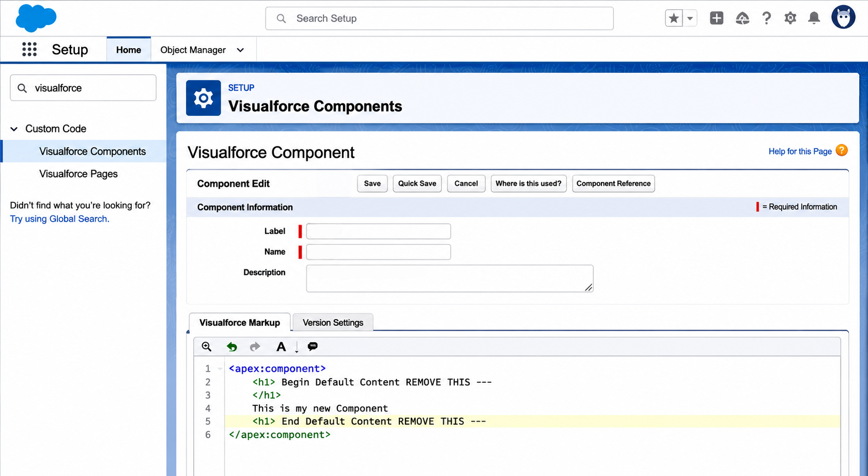Click the redo arrow icon

click(x=255, y=347)
